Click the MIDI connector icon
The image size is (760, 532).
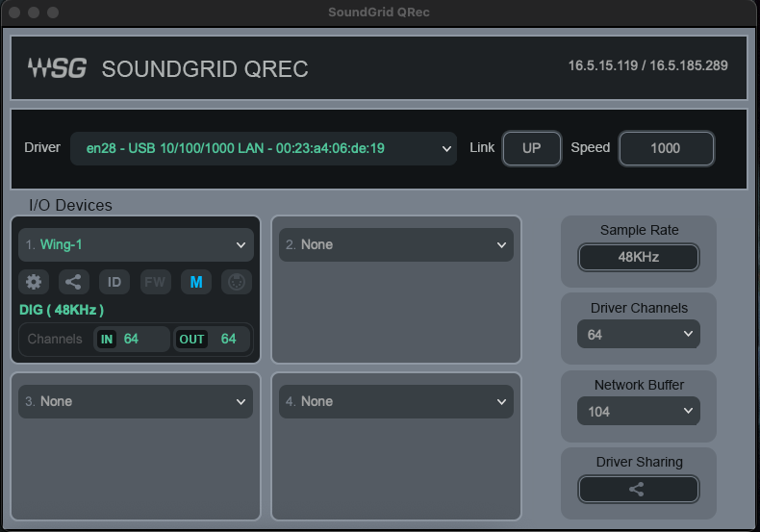click(x=237, y=282)
